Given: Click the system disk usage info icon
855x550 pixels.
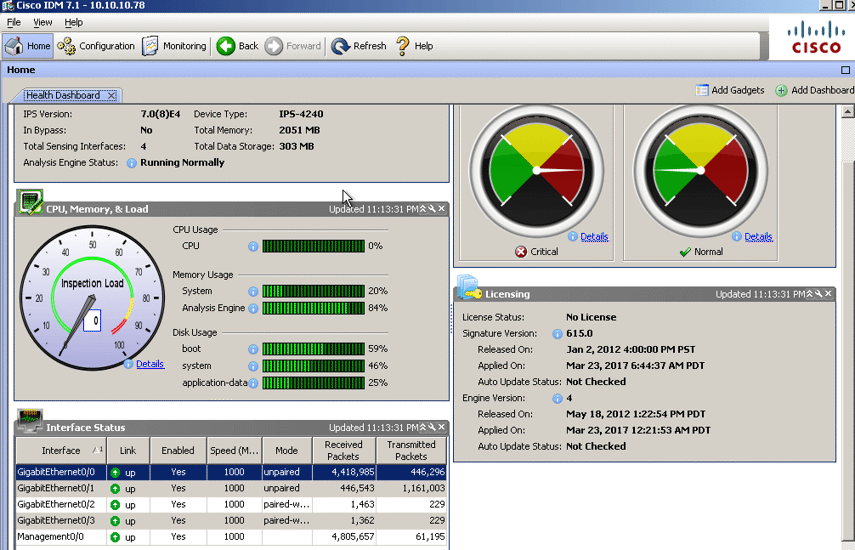Looking at the screenshot, I should coord(253,366).
